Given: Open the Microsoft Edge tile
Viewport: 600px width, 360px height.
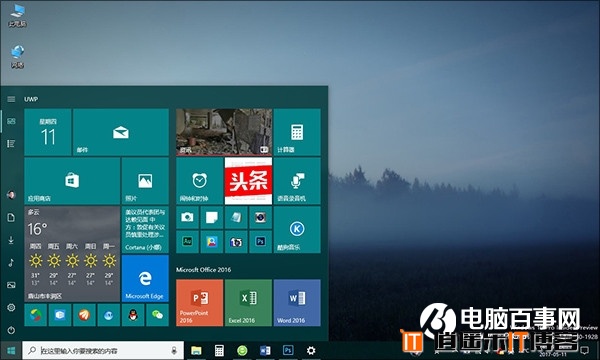Looking at the screenshot, I should point(145,278).
